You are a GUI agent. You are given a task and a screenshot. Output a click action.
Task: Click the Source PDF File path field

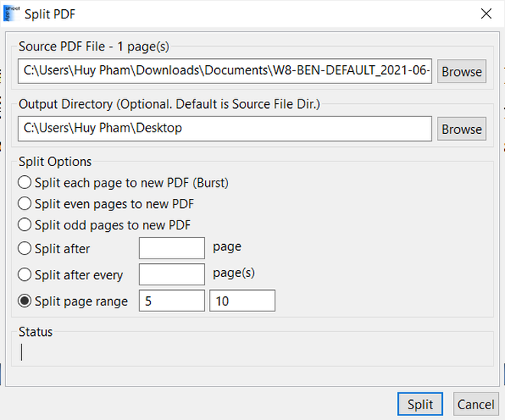(x=225, y=71)
